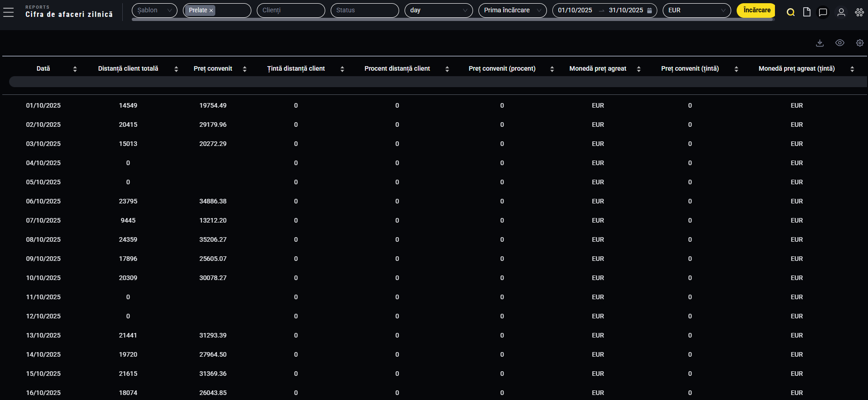
Task: Sort by Preț convenit (procent) arrows
Action: coord(552,69)
